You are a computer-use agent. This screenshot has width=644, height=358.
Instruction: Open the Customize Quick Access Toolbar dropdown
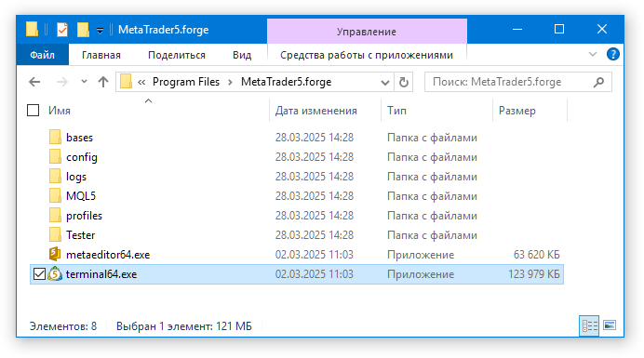click(100, 31)
